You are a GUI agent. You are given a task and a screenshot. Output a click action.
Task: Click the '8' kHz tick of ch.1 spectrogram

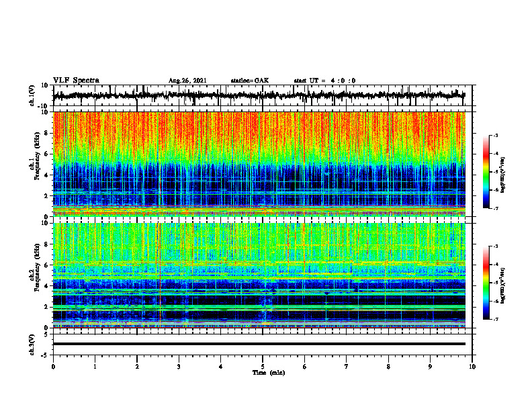[47, 133]
